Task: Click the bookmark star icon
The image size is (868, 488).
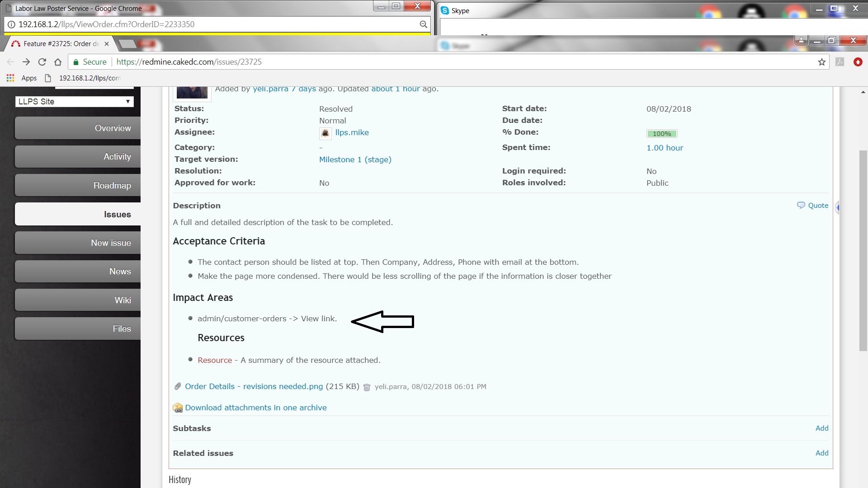Action: pos(821,62)
